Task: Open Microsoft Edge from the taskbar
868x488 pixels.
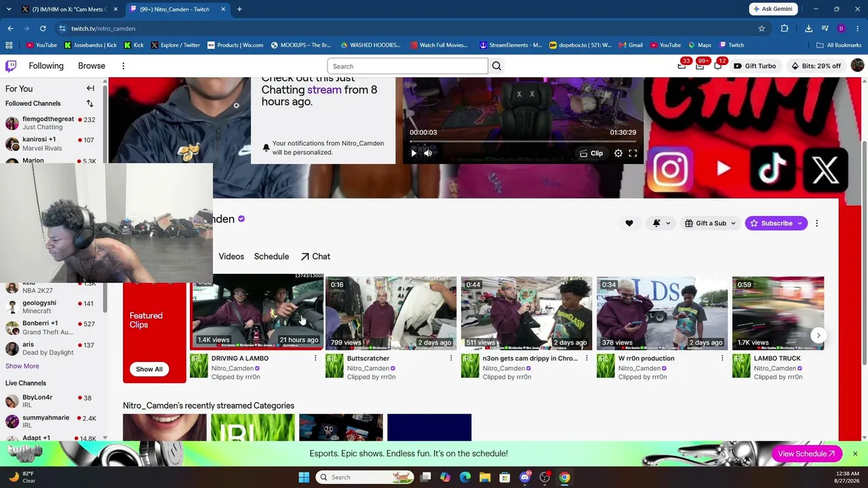Action: [x=465, y=477]
